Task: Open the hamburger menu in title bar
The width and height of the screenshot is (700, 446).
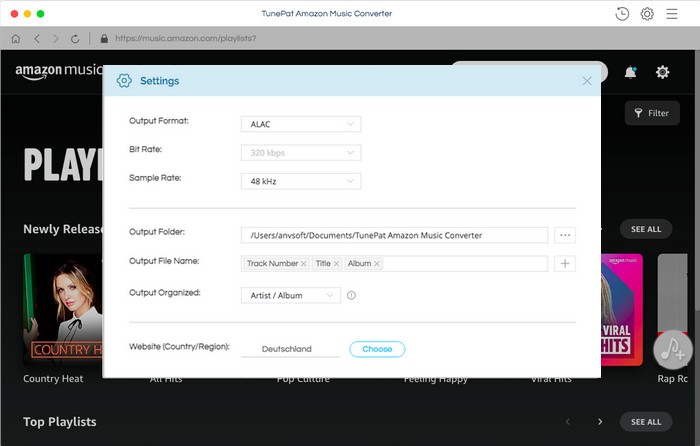Action: 672,14
